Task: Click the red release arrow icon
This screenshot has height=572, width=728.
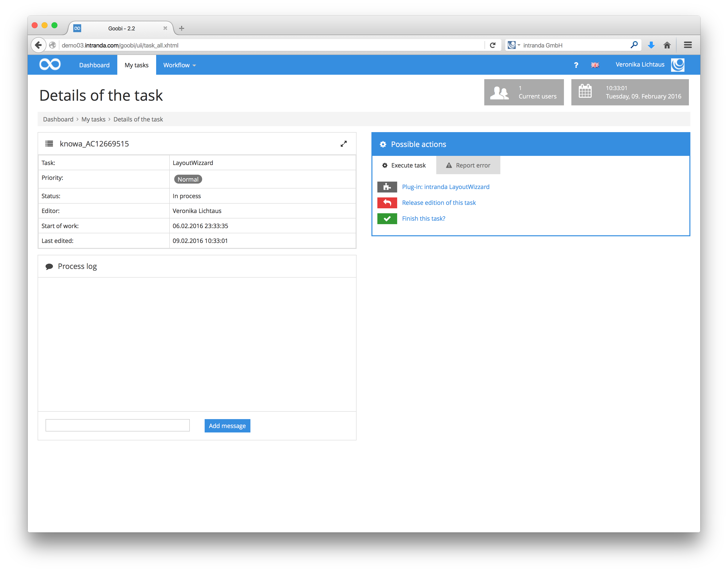Action: click(387, 203)
